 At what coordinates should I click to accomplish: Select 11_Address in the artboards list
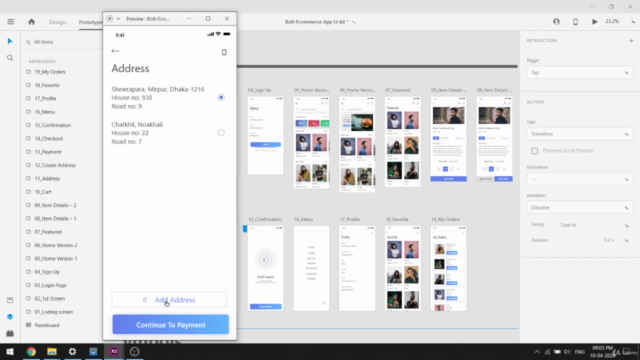(47, 178)
